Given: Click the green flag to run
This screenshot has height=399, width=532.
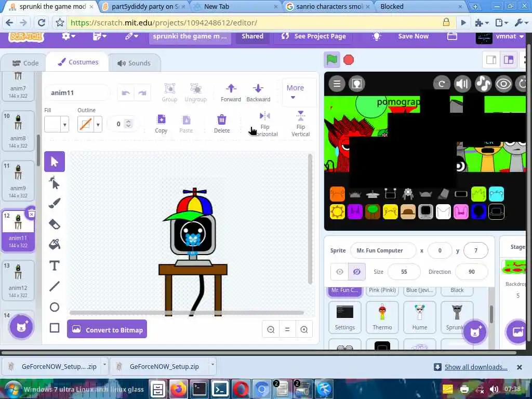Looking at the screenshot, I should click(x=331, y=60).
